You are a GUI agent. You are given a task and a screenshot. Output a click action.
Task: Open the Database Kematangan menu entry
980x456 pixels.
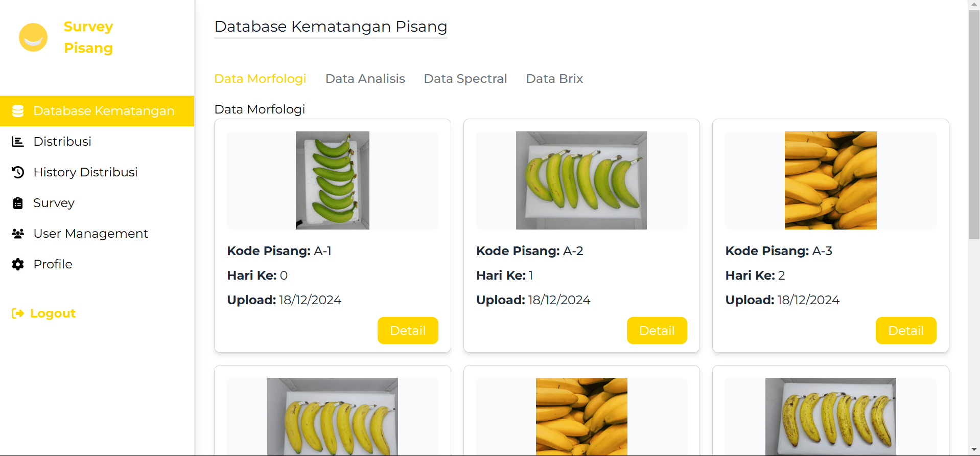(x=104, y=110)
